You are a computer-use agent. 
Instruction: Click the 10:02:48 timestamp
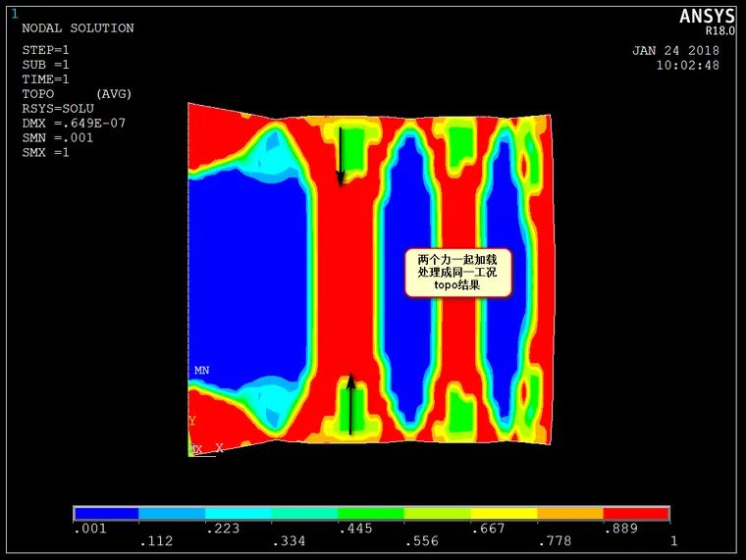688,65
